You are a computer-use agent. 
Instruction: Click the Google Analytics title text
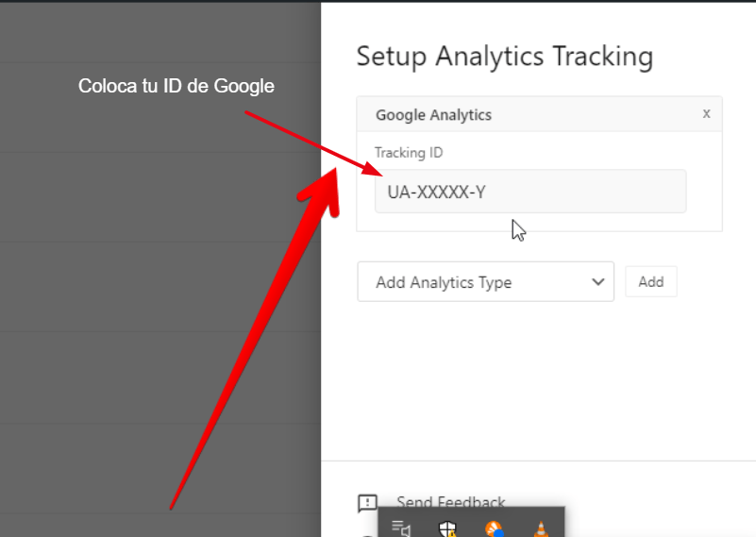433,115
